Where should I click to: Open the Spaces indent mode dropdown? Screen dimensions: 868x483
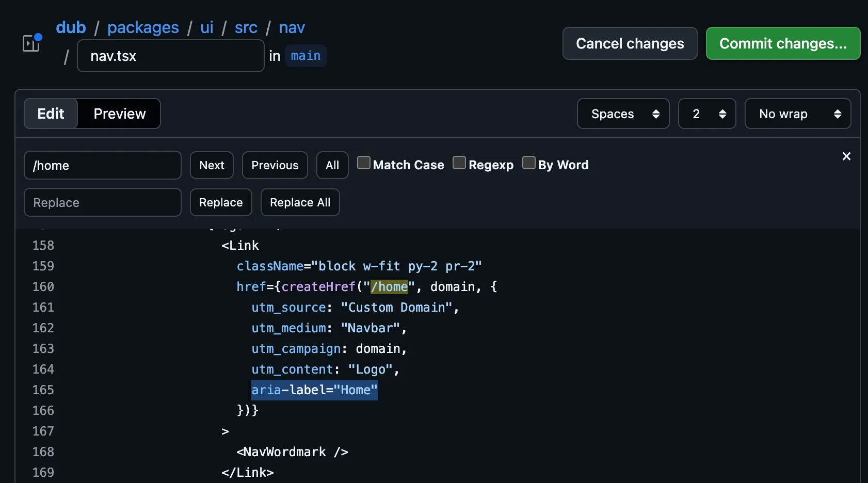(623, 114)
